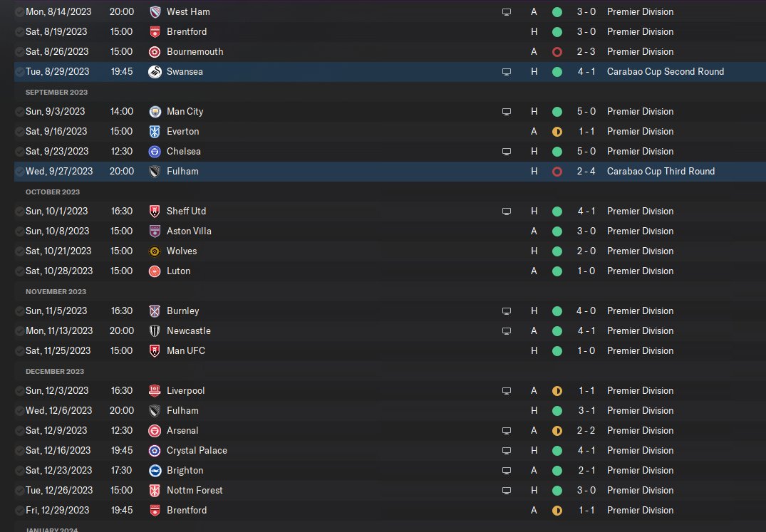
Task: Click the TV icon on West Ham row
Action: pyautogui.click(x=507, y=12)
